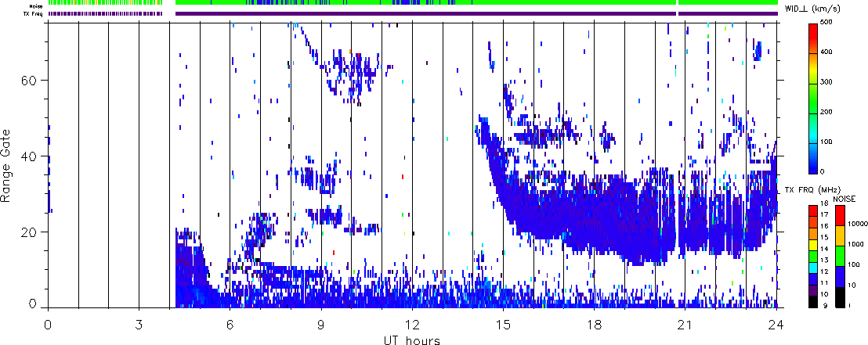The height and width of the screenshot is (345, 868).
Task: Click the green segment of NOISE bar
Action: coord(841,257)
